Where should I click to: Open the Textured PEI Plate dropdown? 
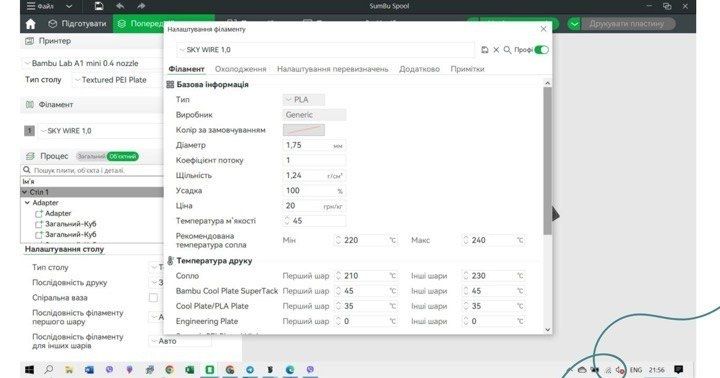point(117,80)
